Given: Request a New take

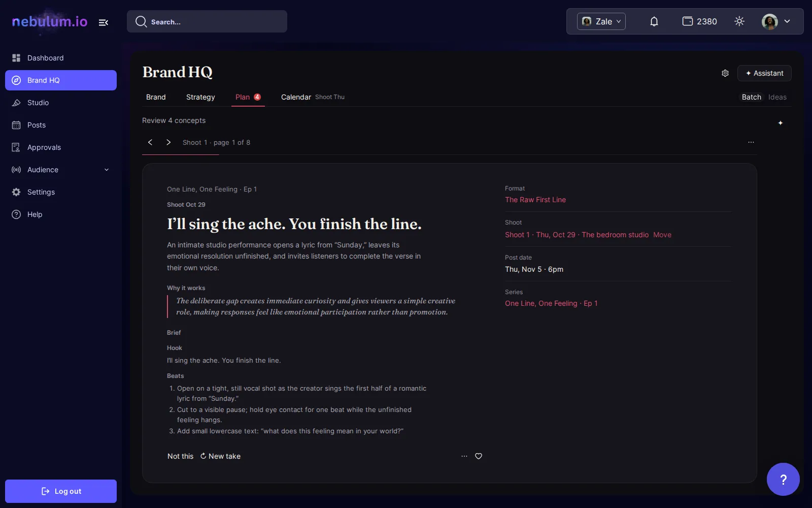Looking at the screenshot, I should tap(220, 456).
